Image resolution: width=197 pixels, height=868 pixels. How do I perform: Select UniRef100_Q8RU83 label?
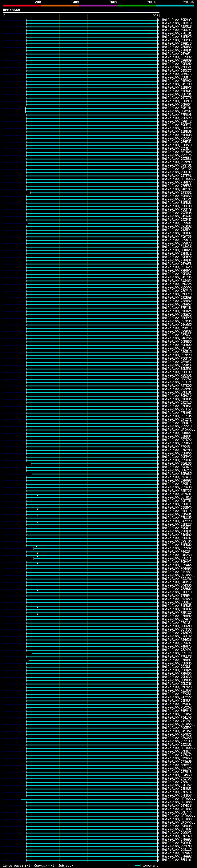pyautogui.click(x=177, y=47)
